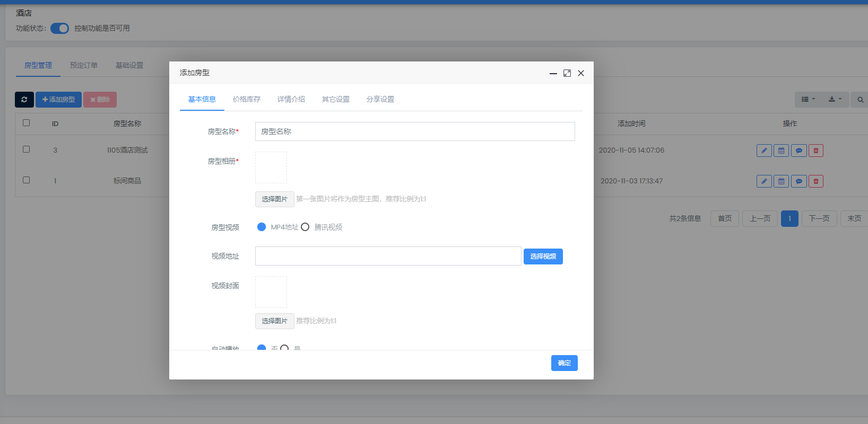Open the export download dropdown

pos(835,100)
